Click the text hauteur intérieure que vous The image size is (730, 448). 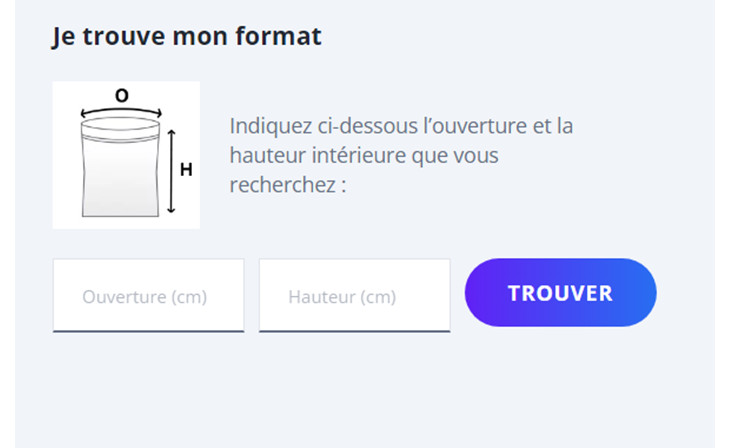(x=364, y=155)
